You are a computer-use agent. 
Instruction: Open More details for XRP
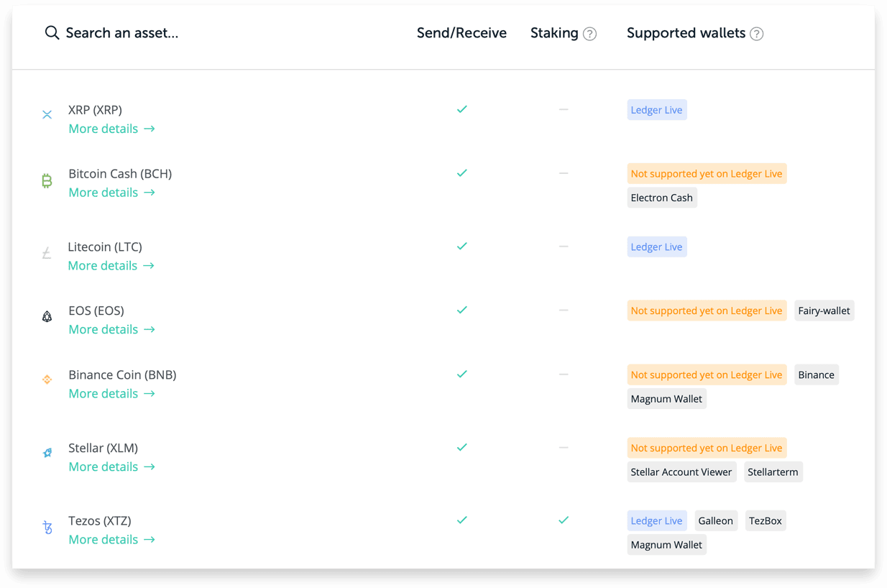coord(111,129)
